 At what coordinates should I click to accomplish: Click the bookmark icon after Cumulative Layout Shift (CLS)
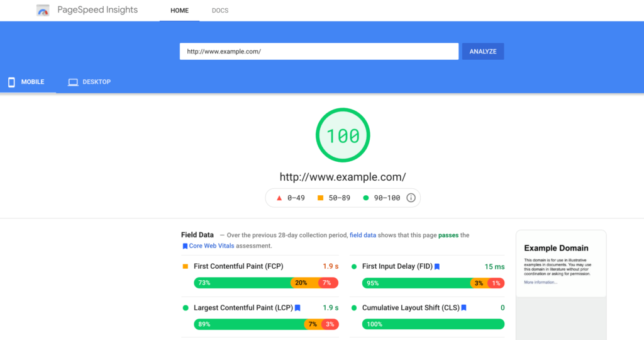pos(464,308)
